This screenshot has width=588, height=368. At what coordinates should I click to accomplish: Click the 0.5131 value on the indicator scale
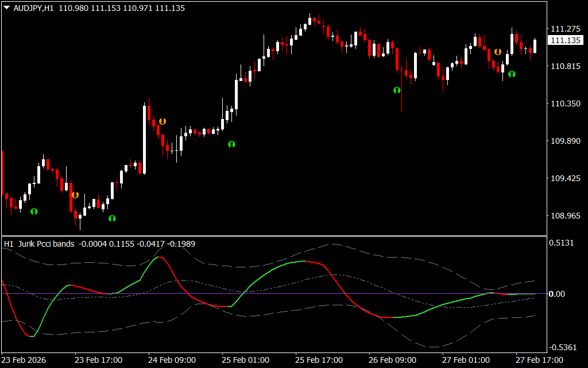[562, 243]
